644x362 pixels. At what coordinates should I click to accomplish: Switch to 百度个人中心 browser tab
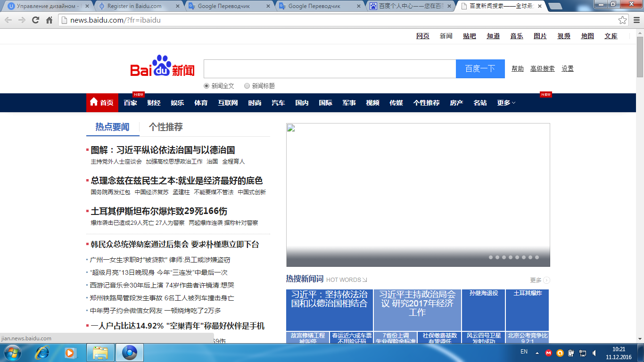pyautogui.click(x=410, y=6)
